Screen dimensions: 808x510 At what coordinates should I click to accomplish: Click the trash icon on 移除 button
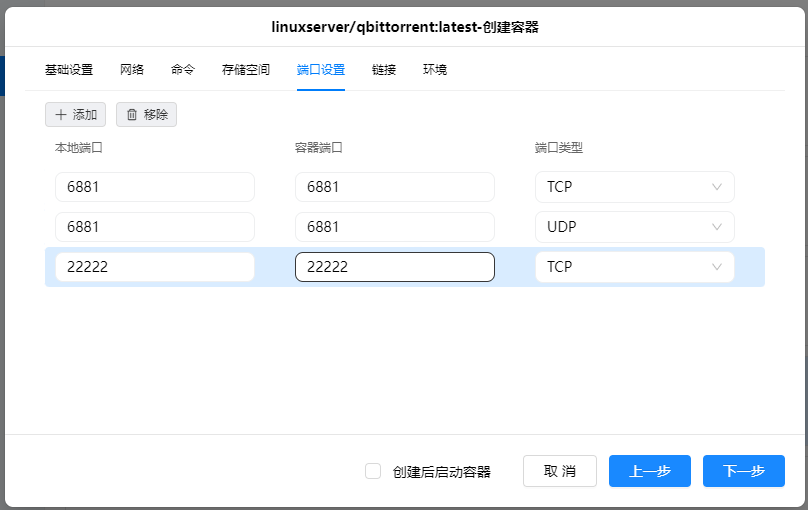pyautogui.click(x=131, y=115)
